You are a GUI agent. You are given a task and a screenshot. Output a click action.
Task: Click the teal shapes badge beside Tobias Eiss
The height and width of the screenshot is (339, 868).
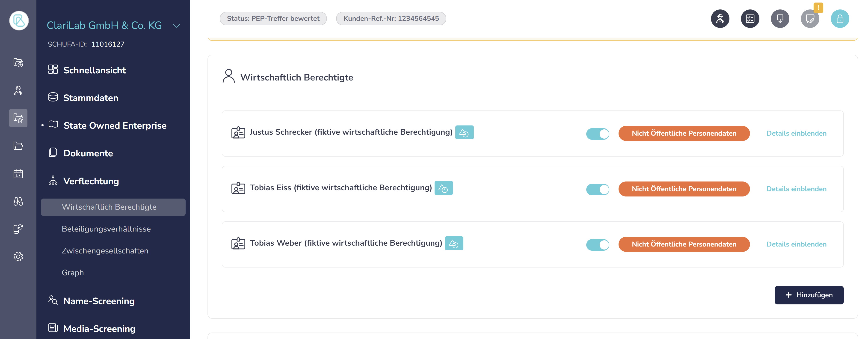(443, 188)
